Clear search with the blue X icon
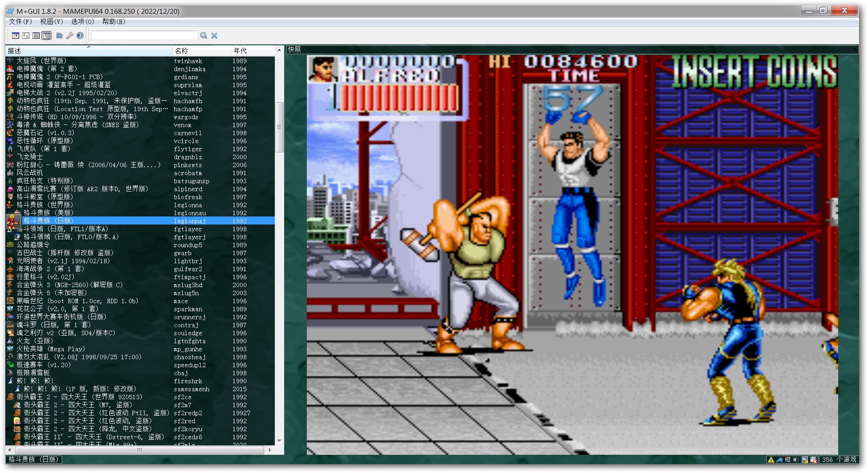Viewport: 868px width, 473px height. tap(214, 36)
